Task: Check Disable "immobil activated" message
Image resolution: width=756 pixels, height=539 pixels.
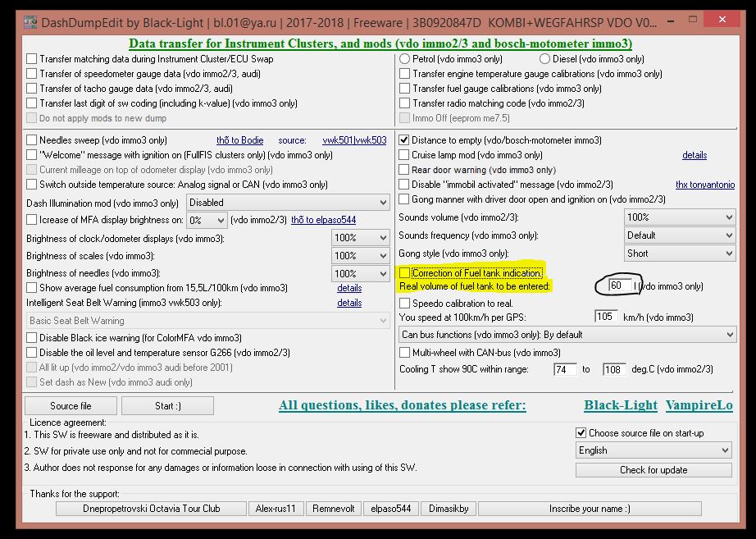Action: point(404,185)
